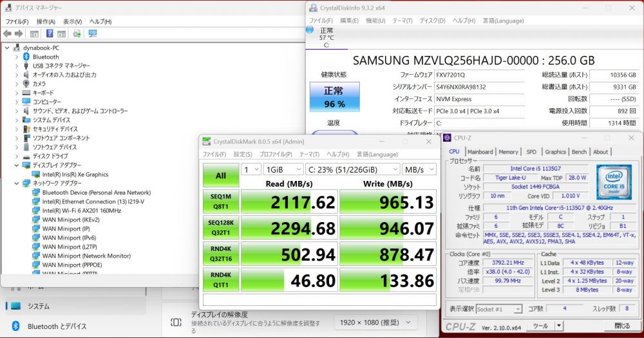This screenshot has width=644, height=338.
Task: Switch to CPU-Z Mainboard tab
Action: [480, 152]
